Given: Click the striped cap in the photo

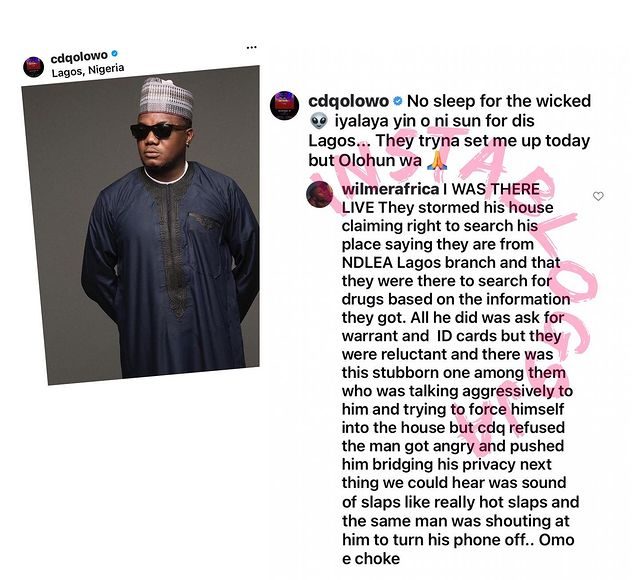Looking at the screenshot, I should point(166,97).
